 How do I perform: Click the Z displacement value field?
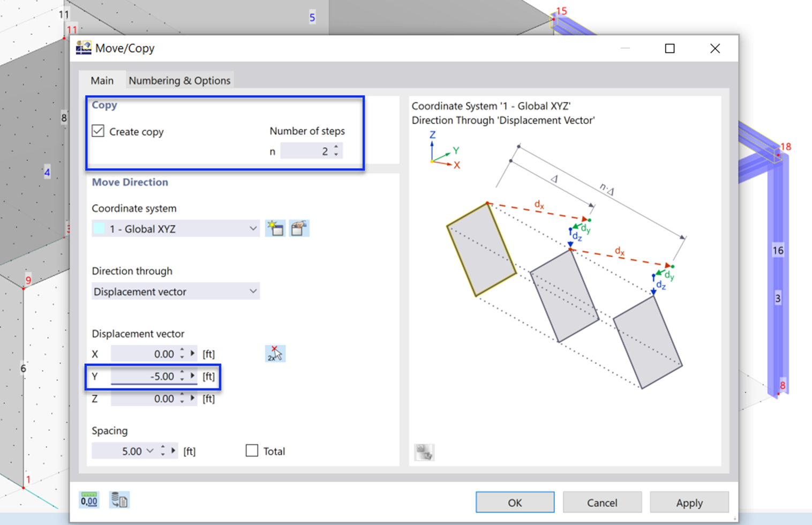tap(144, 399)
